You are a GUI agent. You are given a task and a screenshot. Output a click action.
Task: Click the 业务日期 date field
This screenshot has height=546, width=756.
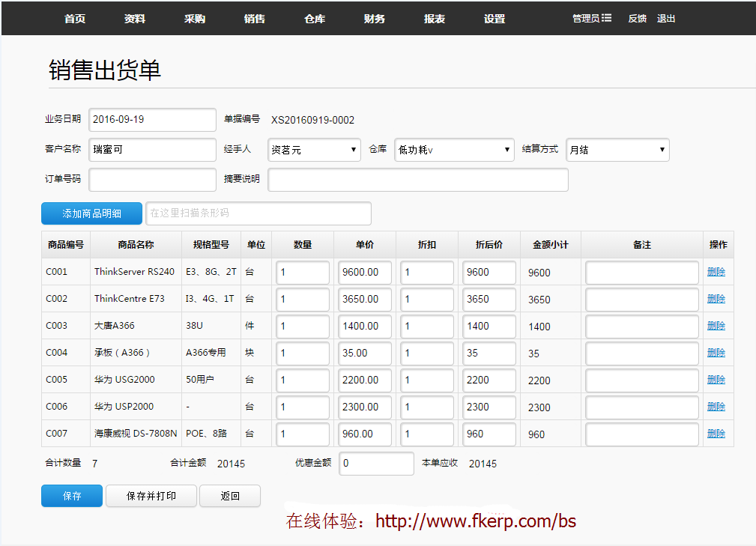(x=152, y=120)
